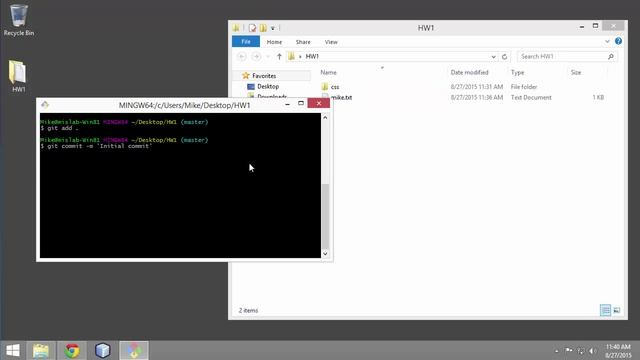Click the New Folder quick access icon
This screenshot has height=360, width=640.
[x=263, y=28]
